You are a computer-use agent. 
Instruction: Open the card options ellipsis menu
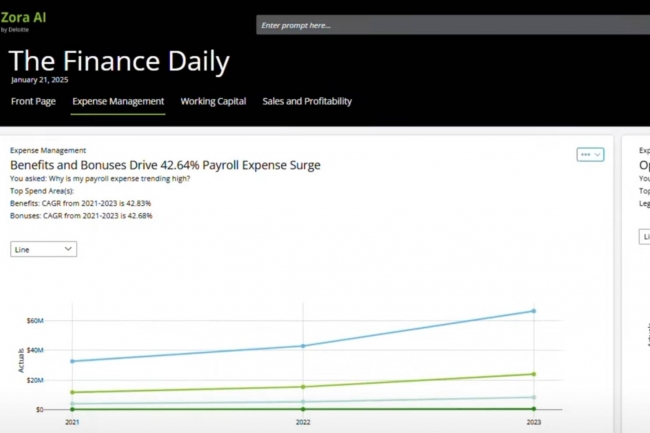[591, 155]
